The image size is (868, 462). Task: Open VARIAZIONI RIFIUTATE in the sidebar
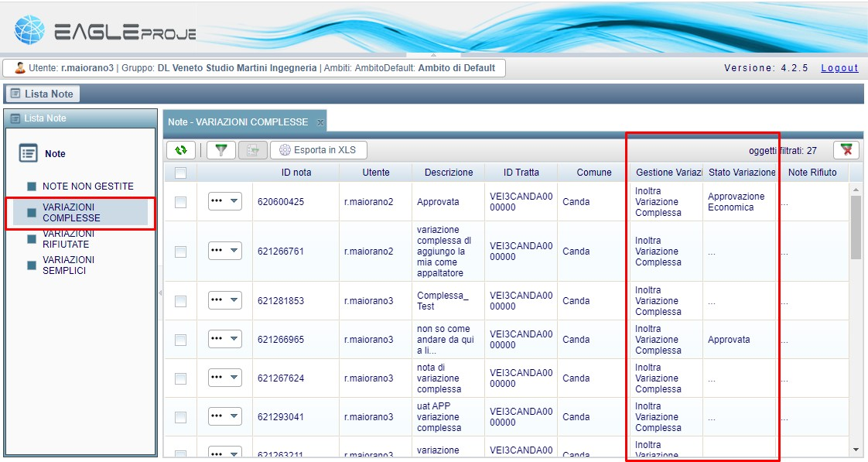tap(69, 239)
